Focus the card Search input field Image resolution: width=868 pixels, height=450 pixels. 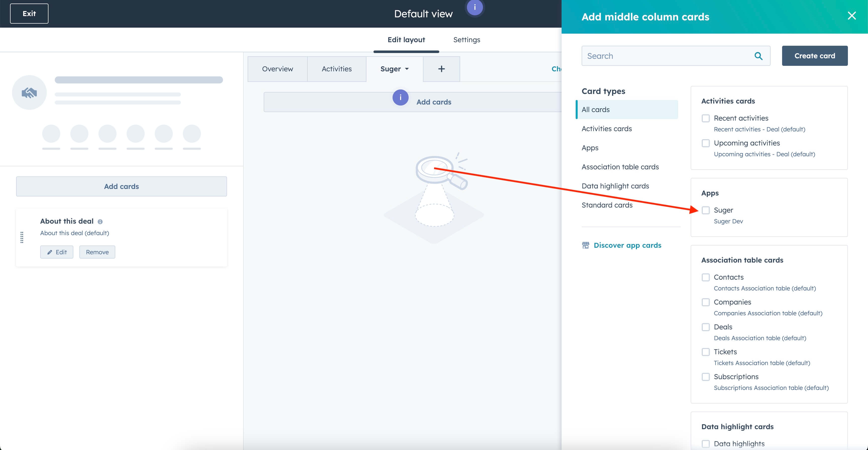click(x=667, y=56)
